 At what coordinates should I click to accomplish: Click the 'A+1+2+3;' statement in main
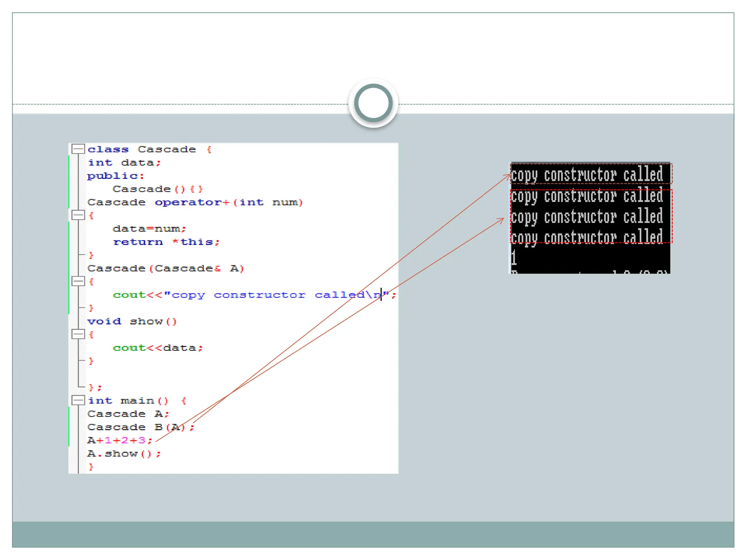click(120, 440)
